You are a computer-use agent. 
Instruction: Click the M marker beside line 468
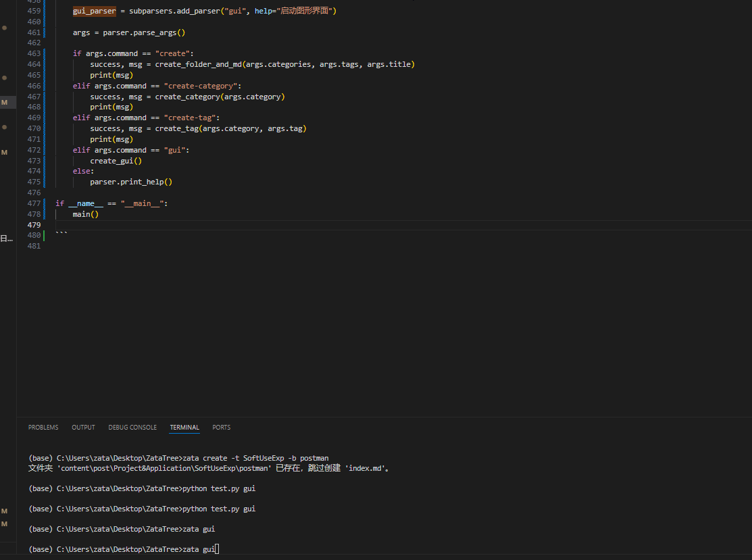(4, 103)
